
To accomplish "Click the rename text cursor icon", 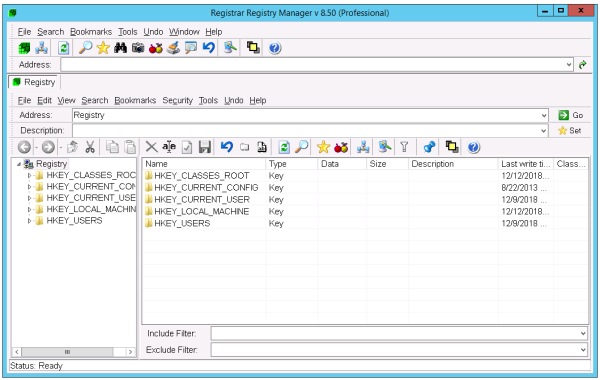I will coord(169,147).
